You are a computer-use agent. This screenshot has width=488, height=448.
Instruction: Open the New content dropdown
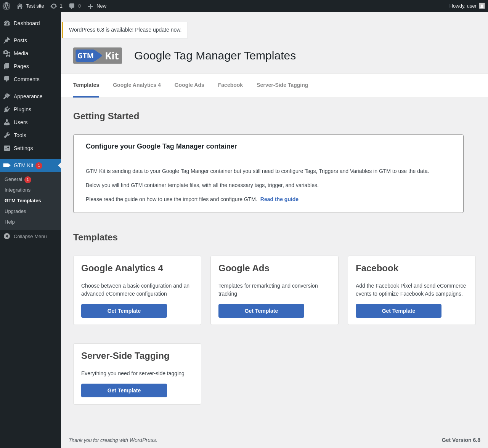pos(97,6)
